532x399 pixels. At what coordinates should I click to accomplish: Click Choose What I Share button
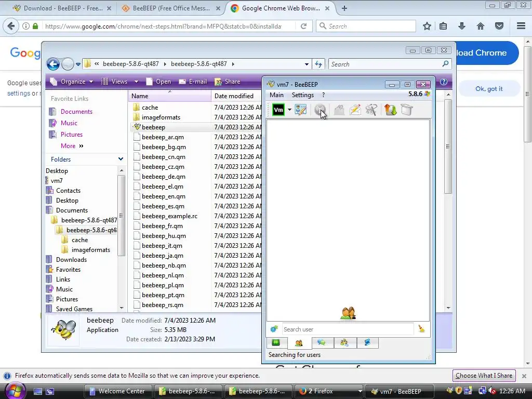pyautogui.click(x=484, y=376)
